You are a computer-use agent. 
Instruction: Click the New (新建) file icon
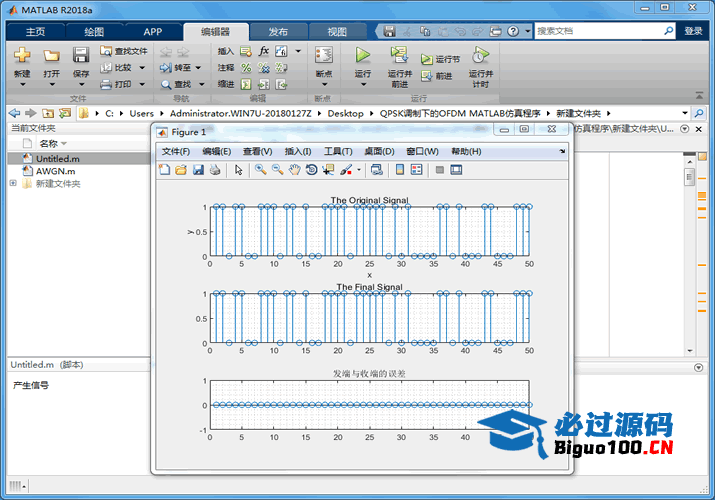(x=22, y=56)
